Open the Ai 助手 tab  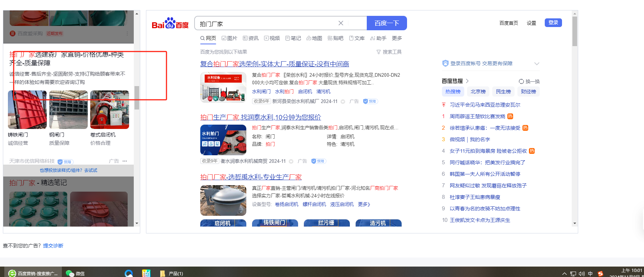(x=378, y=38)
